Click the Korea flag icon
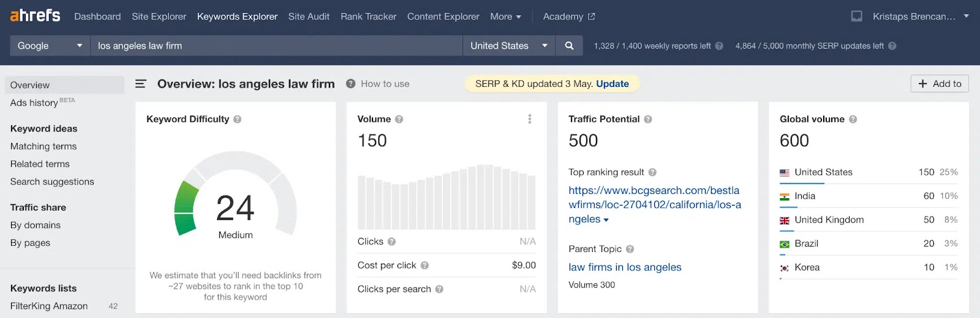Viewport: 980px width, 318px height. [785, 268]
